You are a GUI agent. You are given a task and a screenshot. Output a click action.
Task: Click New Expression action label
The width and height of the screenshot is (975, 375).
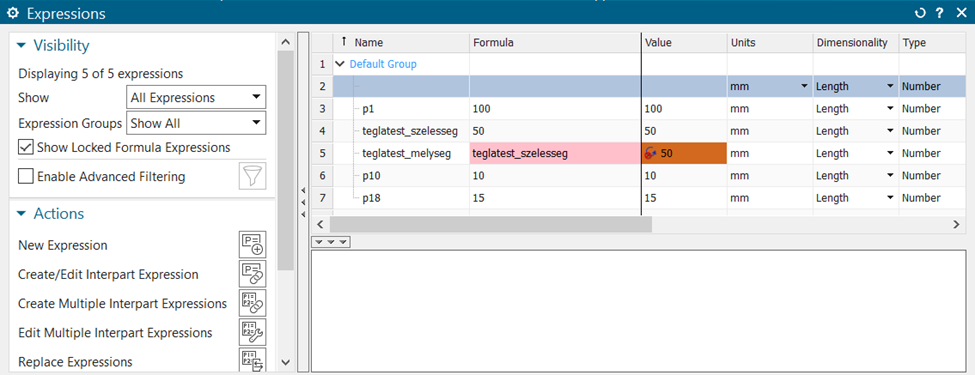pyautogui.click(x=63, y=246)
